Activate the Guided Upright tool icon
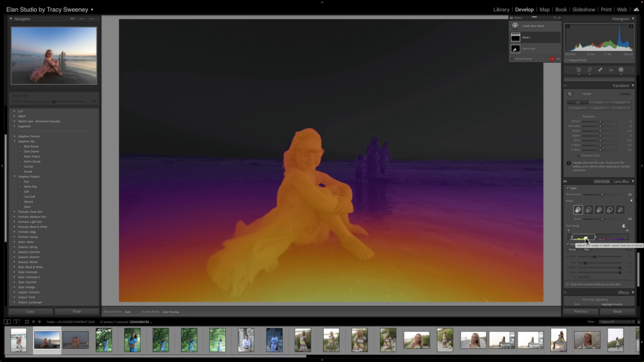Viewport: 644px width, 362px height. pos(570,94)
